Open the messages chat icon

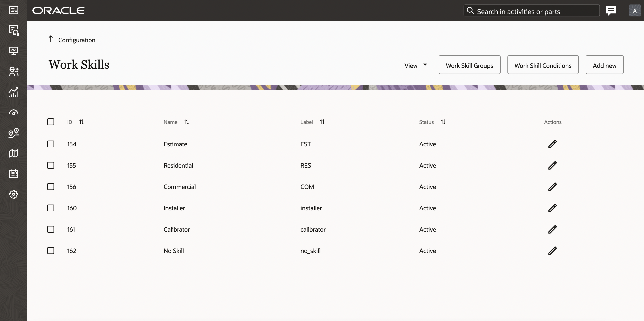tap(611, 10)
